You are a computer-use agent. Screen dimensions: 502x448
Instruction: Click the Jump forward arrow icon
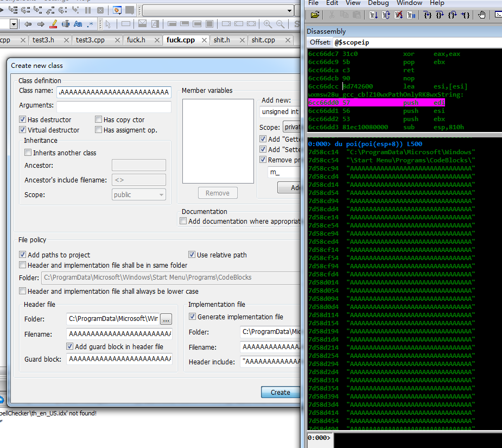(40, 24)
